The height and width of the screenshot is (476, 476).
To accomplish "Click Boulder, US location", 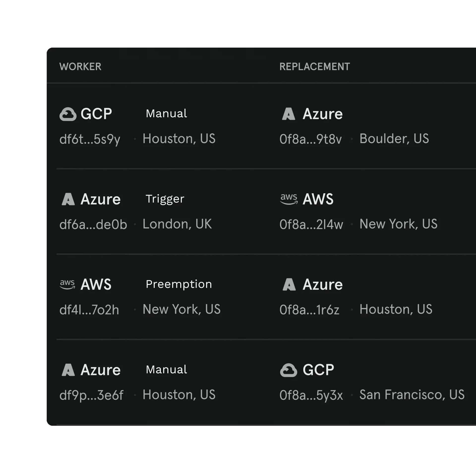I will click(x=394, y=138).
